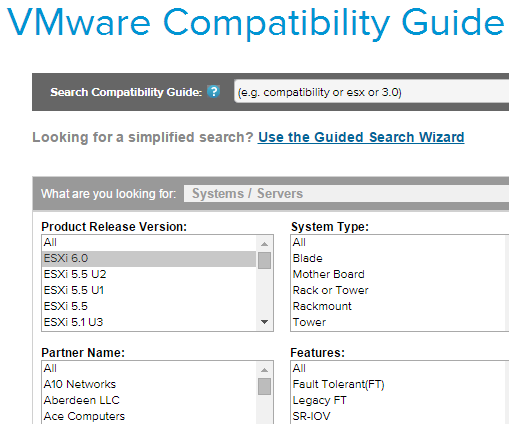509x424 pixels.
Task: Open the Systems / Servers dropdown
Action: pos(346,194)
